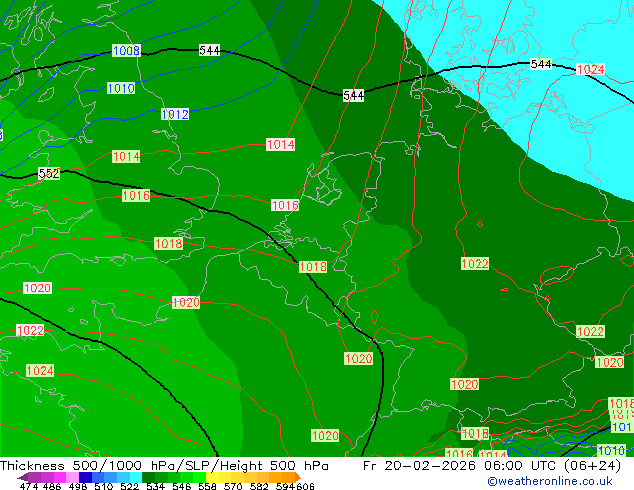Click the 544 label beside the red 1024
Viewport: 634px width, 490px height.
tap(541, 64)
